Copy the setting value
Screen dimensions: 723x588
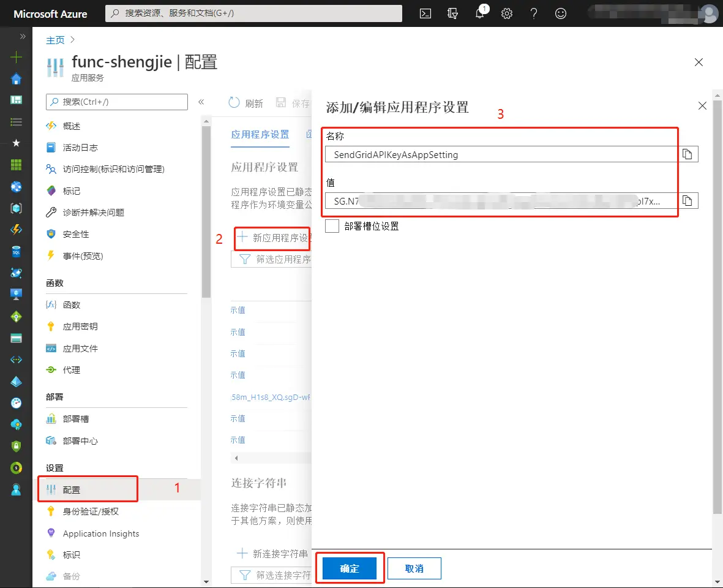[x=687, y=200]
